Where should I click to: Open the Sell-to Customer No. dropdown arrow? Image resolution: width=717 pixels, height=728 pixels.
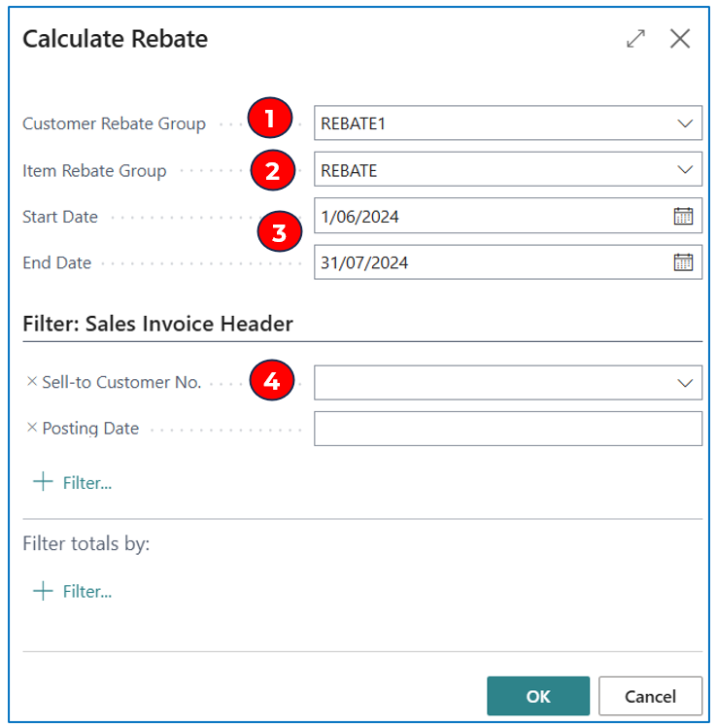[685, 383]
